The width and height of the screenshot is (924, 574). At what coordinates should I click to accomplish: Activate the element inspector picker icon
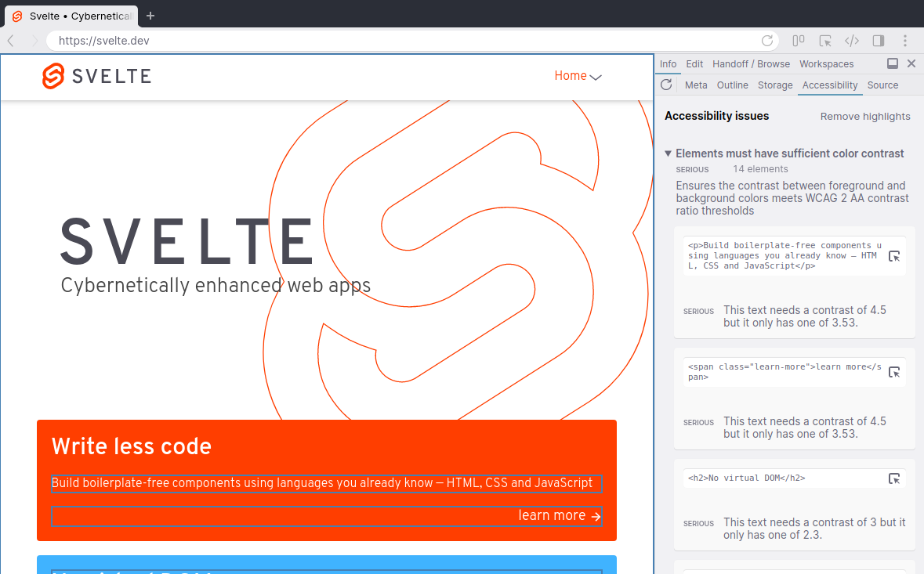point(825,41)
